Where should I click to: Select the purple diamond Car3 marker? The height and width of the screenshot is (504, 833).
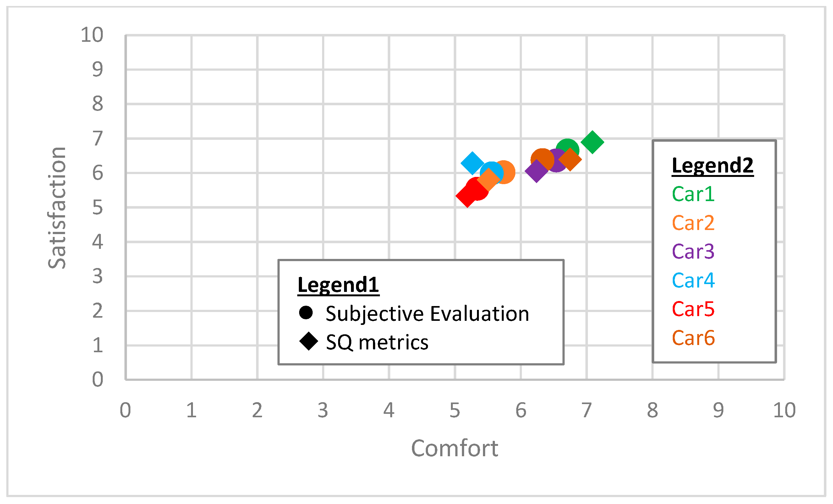[x=536, y=171]
